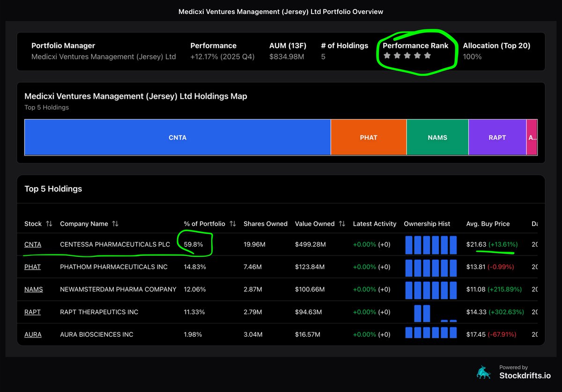Click the +12.17% (2025 Q4) performance value

coord(222,57)
